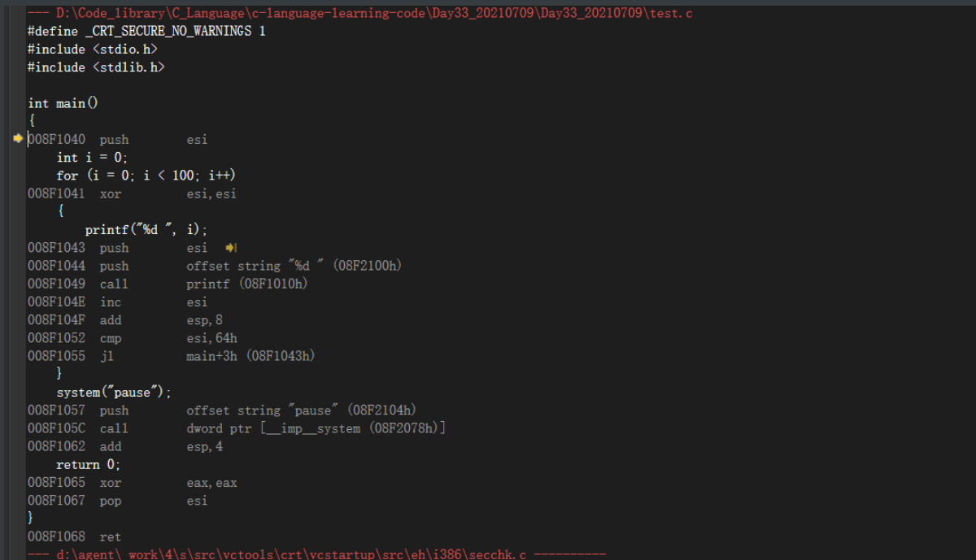Click address 008F1040 push esi instruction
Viewport: 976px width, 560px height.
click(x=117, y=140)
